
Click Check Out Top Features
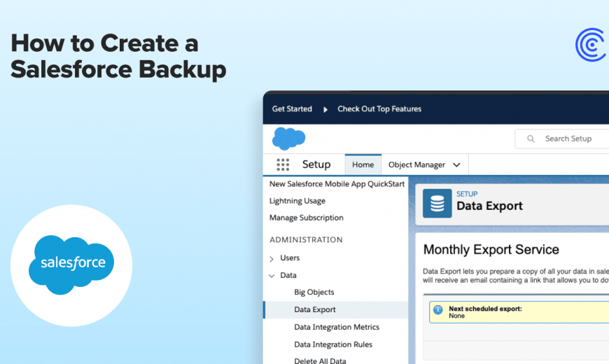pyautogui.click(x=379, y=108)
